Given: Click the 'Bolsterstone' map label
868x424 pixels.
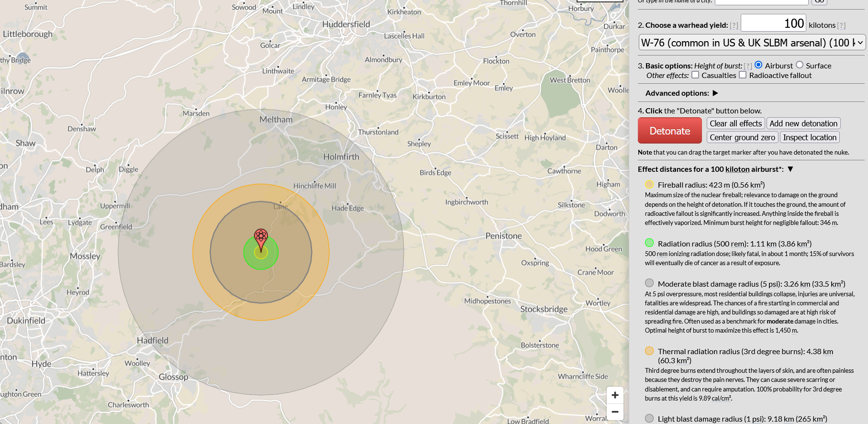Looking at the screenshot, I should point(540,345).
